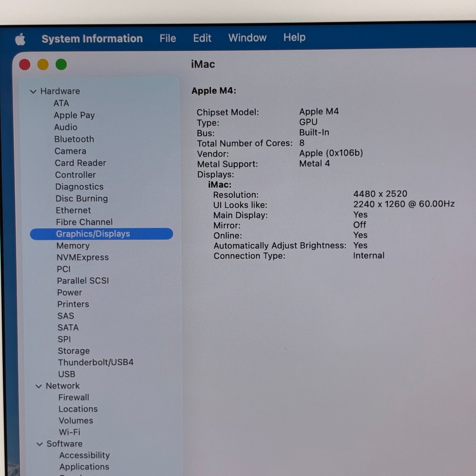
Task: Collapse the Software section chevron
Action: [40, 444]
